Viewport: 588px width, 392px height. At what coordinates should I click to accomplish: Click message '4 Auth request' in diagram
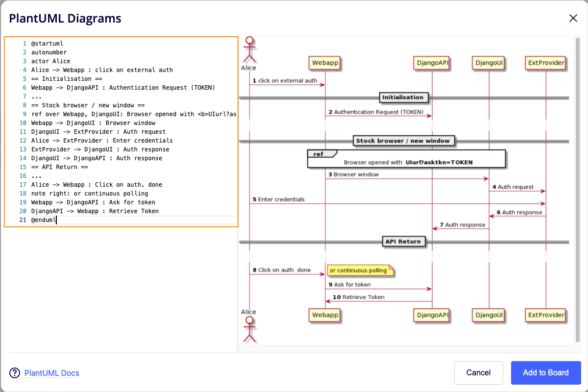point(513,187)
